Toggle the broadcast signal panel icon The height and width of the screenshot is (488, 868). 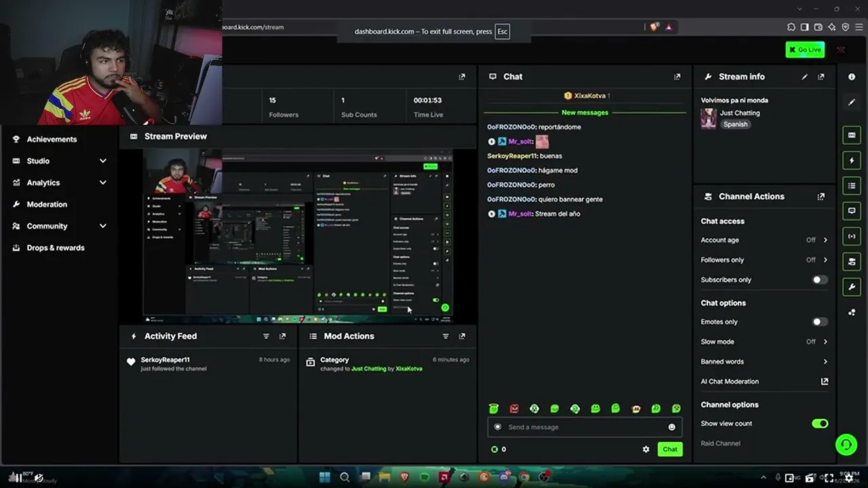[x=852, y=237]
